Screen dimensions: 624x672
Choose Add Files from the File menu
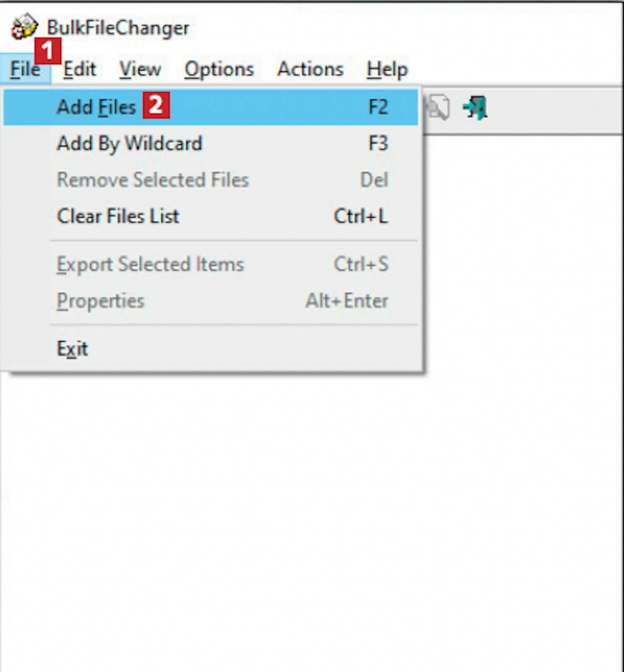tap(210, 107)
